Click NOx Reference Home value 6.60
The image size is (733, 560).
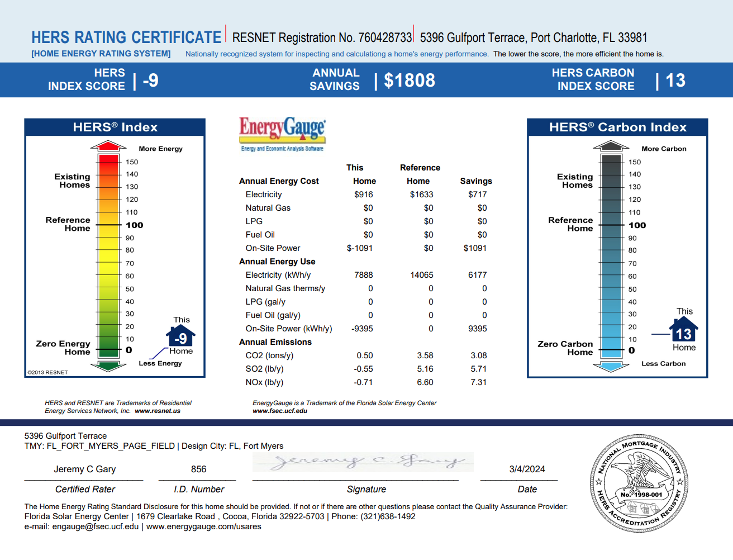[425, 382]
